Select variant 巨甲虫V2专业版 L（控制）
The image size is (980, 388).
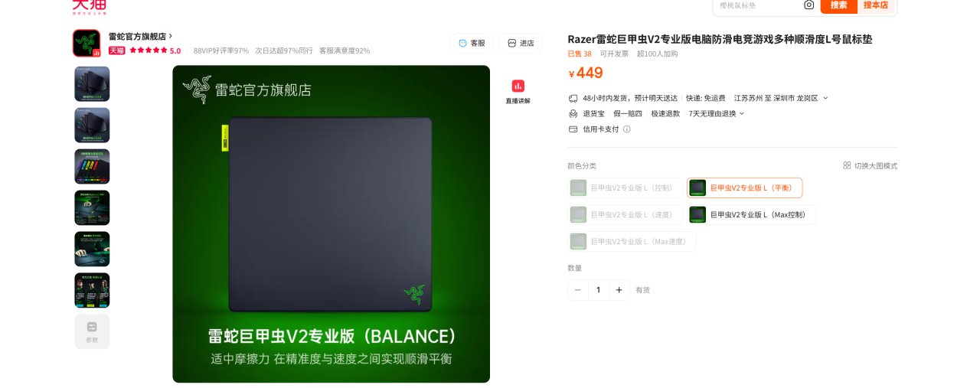click(625, 187)
